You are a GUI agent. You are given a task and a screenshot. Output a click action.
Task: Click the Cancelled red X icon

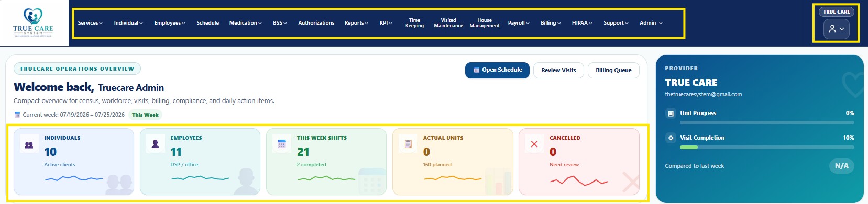534,144
